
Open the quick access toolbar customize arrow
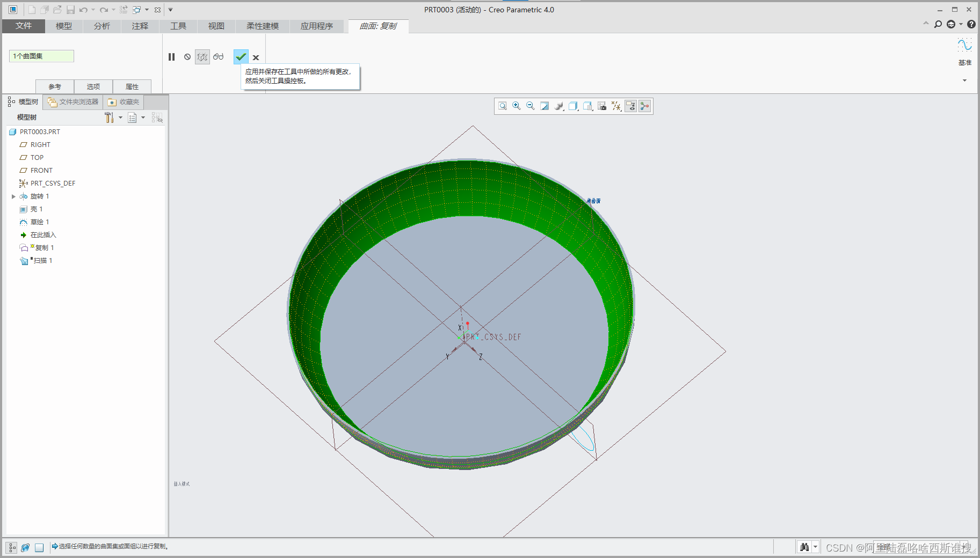[x=171, y=10]
